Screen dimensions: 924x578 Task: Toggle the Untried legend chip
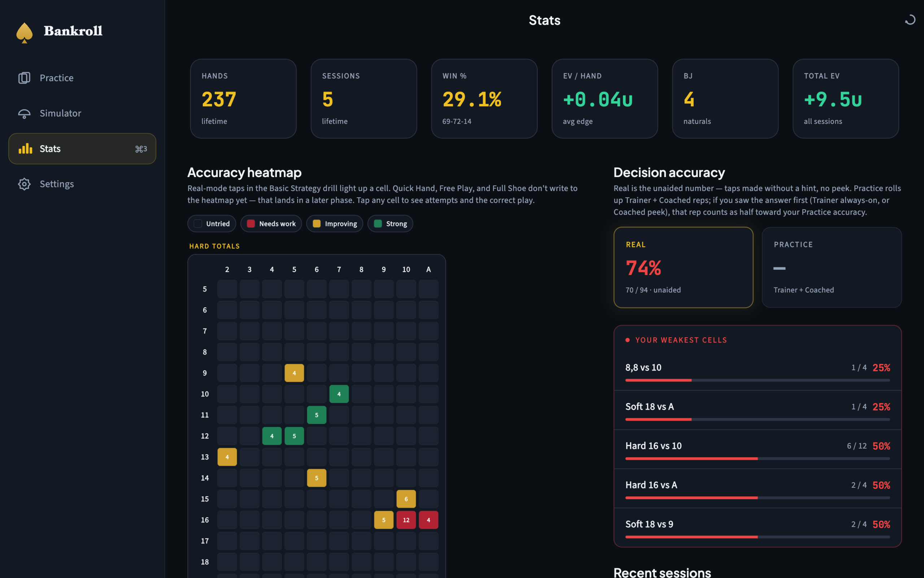pyautogui.click(x=212, y=224)
